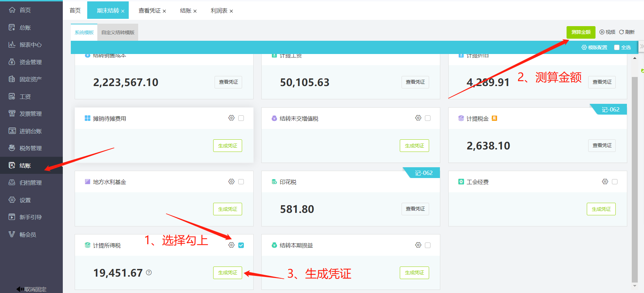The height and width of the screenshot is (293, 644).
Task: Select the 自定义结转模版 sub-tab
Action: (x=118, y=32)
